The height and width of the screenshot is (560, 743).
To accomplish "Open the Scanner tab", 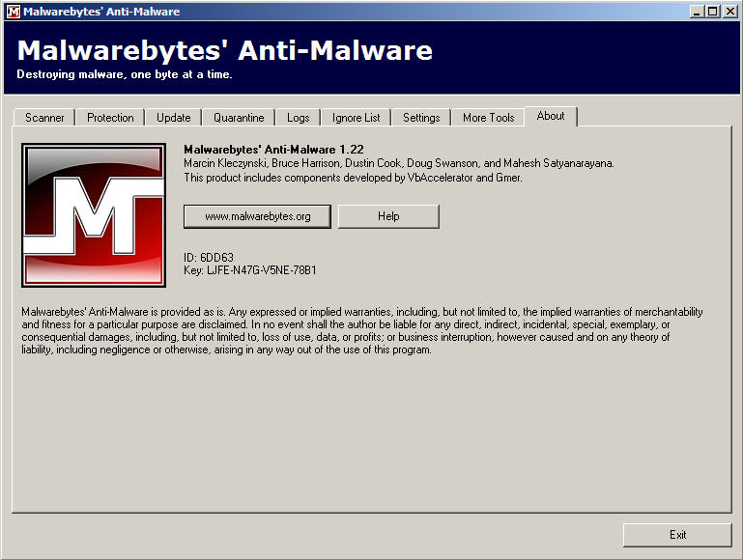I will click(44, 118).
